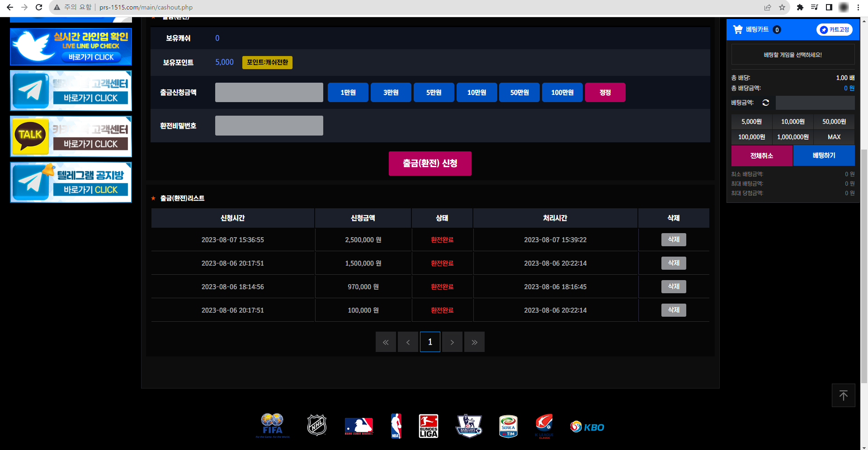868x450 pixels.
Task: Click the Serie A TIM logo
Action: (x=509, y=426)
